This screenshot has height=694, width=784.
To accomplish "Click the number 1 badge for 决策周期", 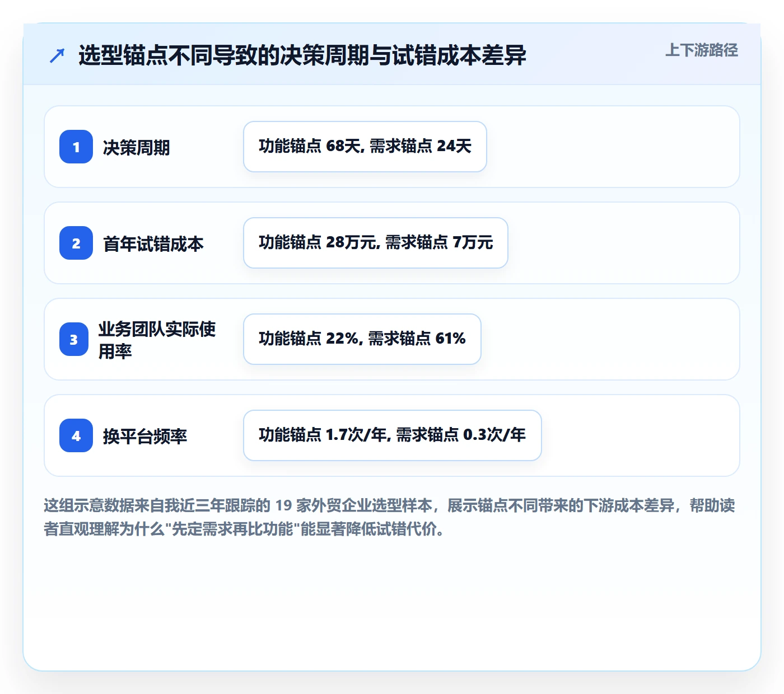I will pyautogui.click(x=76, y=147).
